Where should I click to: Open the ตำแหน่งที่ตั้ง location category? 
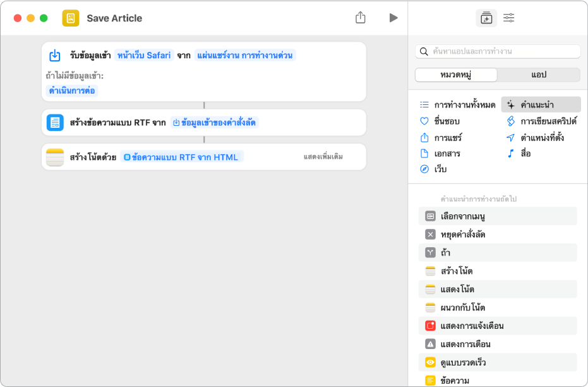coord(542,137)
